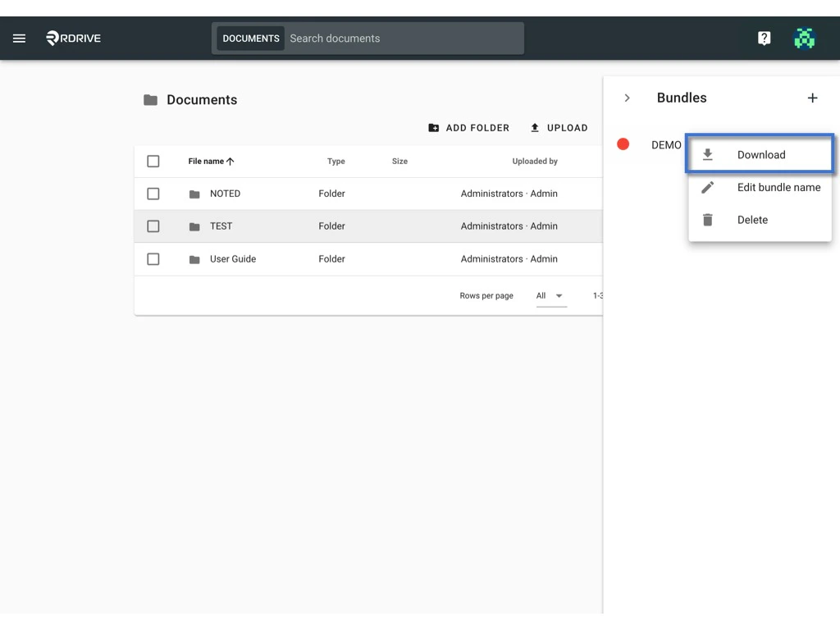Focus the Search documents field
840x630 pixels.
(404, 38)
